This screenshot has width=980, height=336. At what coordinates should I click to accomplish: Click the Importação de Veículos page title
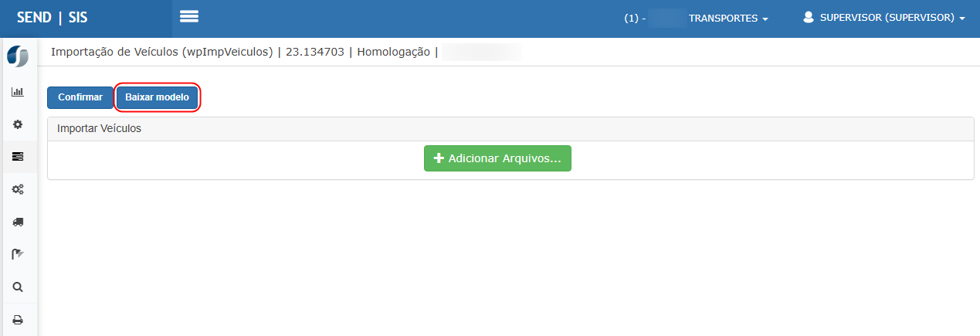tap(161, 53)
